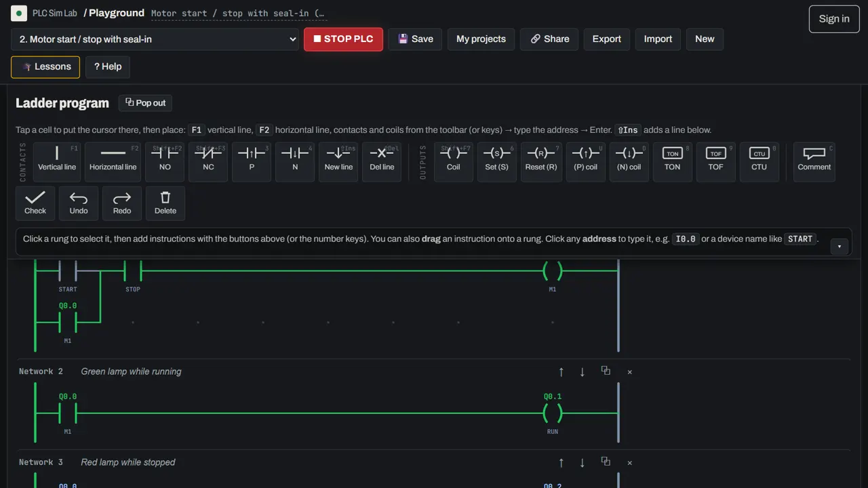Share this ladder project

549,39
